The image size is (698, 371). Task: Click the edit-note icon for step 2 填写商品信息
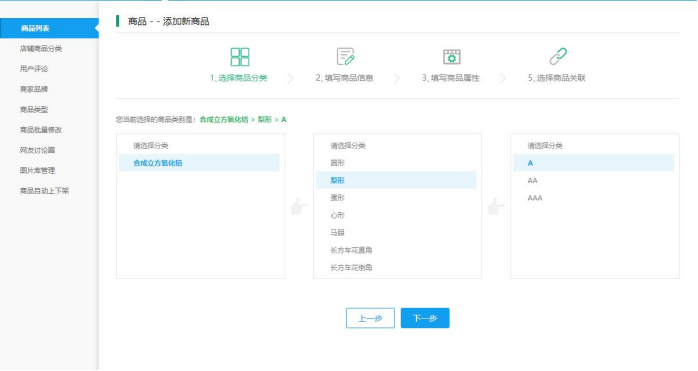click(x=345, y=57)
